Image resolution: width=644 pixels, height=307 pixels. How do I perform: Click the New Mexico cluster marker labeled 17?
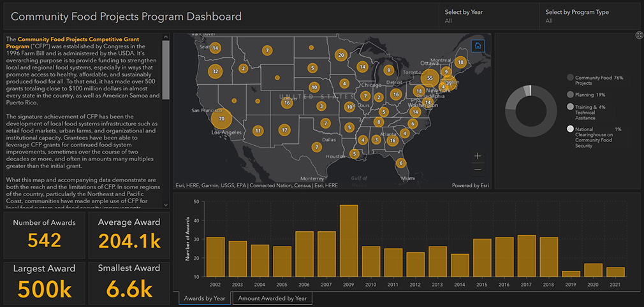[284, 130]
